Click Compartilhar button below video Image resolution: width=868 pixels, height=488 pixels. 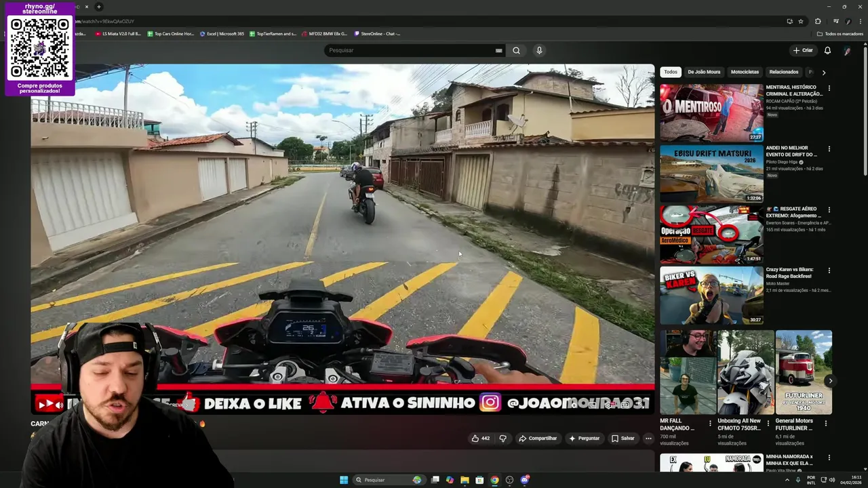click(538, 439)
